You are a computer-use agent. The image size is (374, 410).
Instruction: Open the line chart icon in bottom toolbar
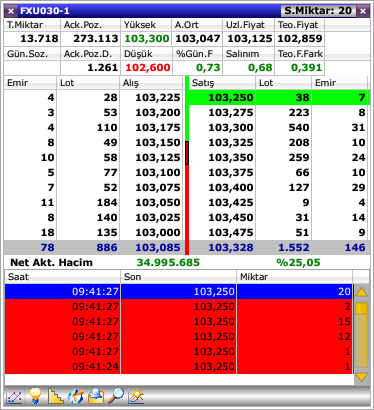(14, 396)
